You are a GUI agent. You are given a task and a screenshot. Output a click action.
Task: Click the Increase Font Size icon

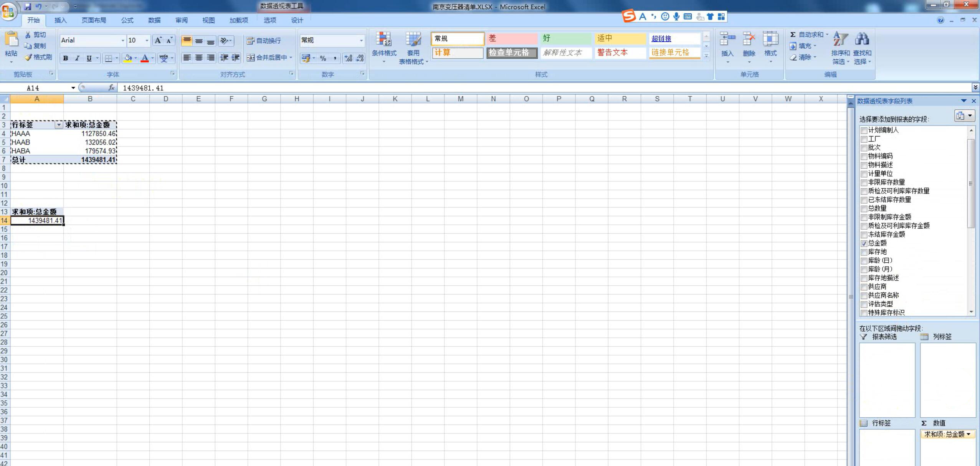point(158,40)
